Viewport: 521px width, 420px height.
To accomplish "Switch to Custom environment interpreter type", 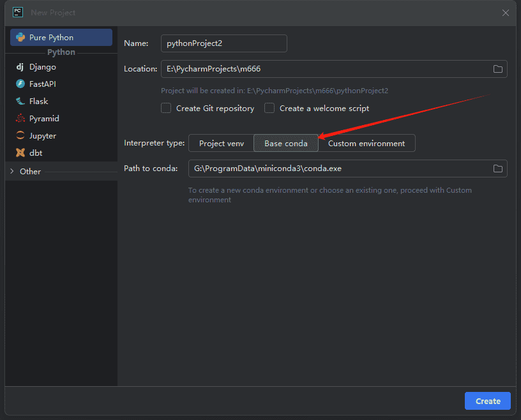I will point(366,144).
